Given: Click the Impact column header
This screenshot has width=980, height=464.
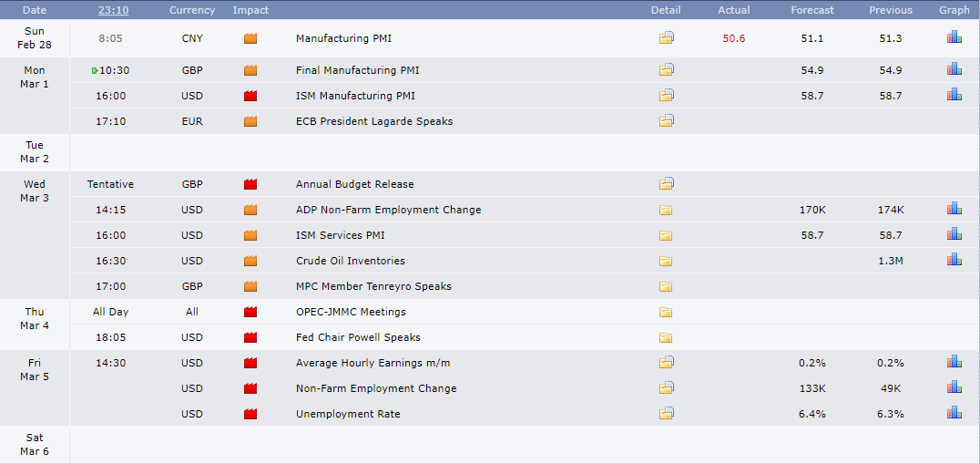Looking at the screenshot, I should click(x=250, y=10).
